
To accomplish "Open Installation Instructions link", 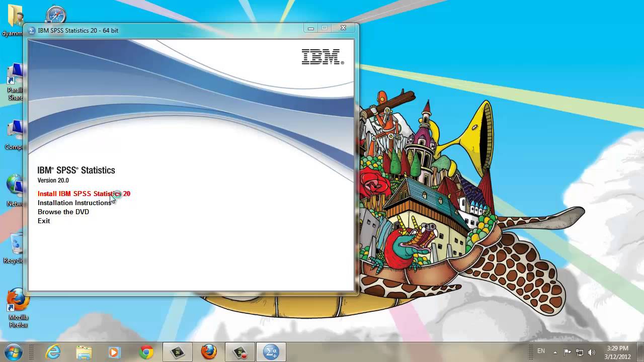I will [x=74, y=203].
